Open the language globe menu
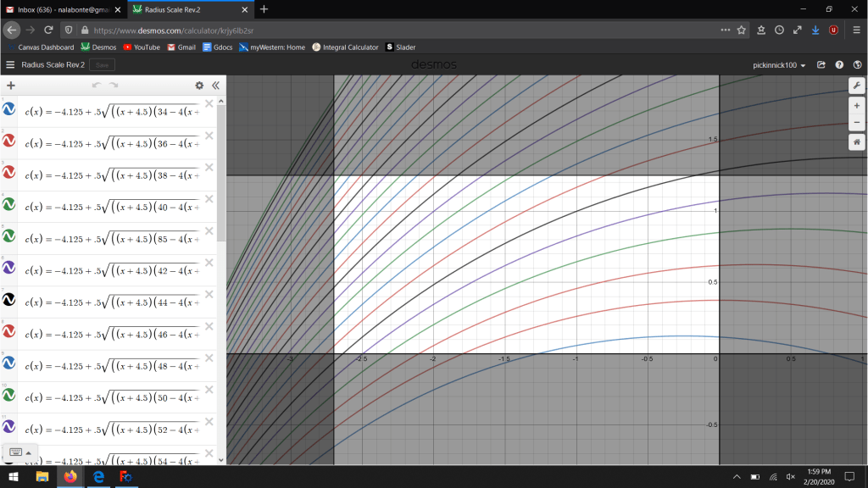This screenshot has height=488, width=868. [x=856, y=65]
